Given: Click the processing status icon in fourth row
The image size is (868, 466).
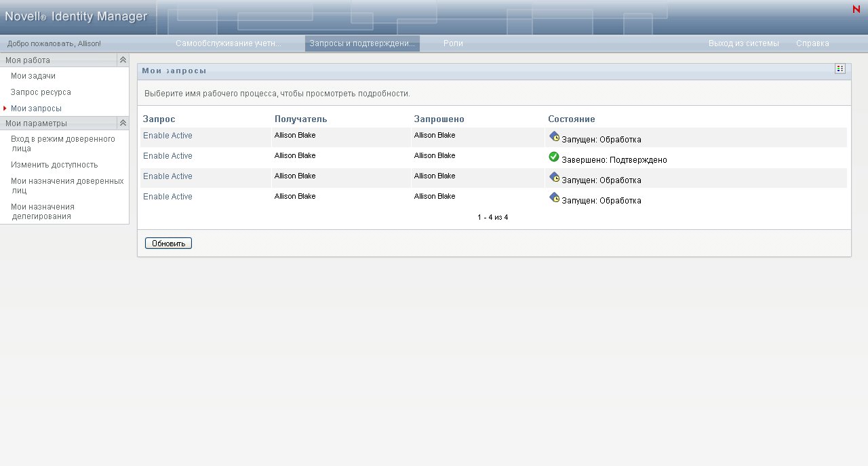Looking at the screenshot, I should point(554,198).
